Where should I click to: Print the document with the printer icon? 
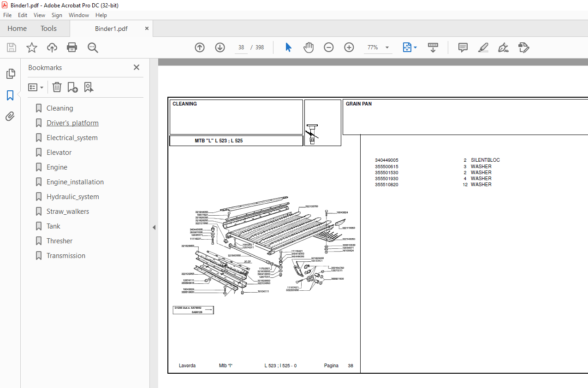click(x=72, y=47)
